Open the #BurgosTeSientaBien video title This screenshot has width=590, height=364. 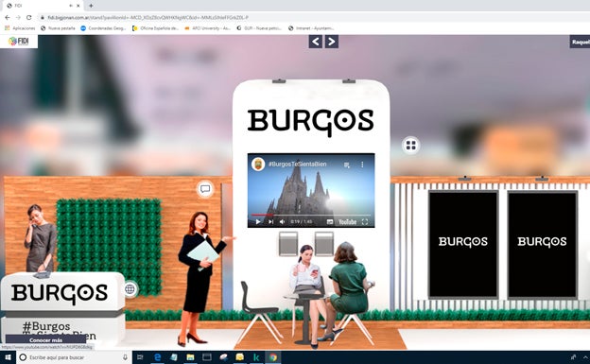(297, 165)
